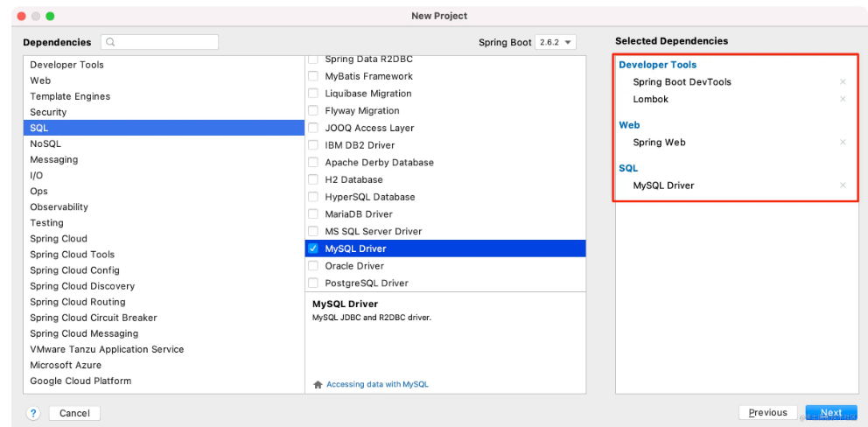Click the home icon beside the MySQL guide

pos(318,384)
